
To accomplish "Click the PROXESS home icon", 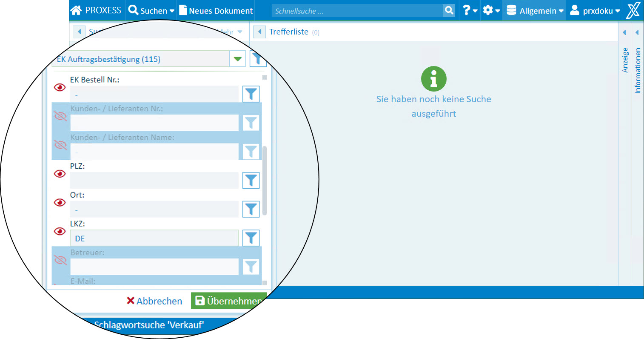I will tap(76, 11).
